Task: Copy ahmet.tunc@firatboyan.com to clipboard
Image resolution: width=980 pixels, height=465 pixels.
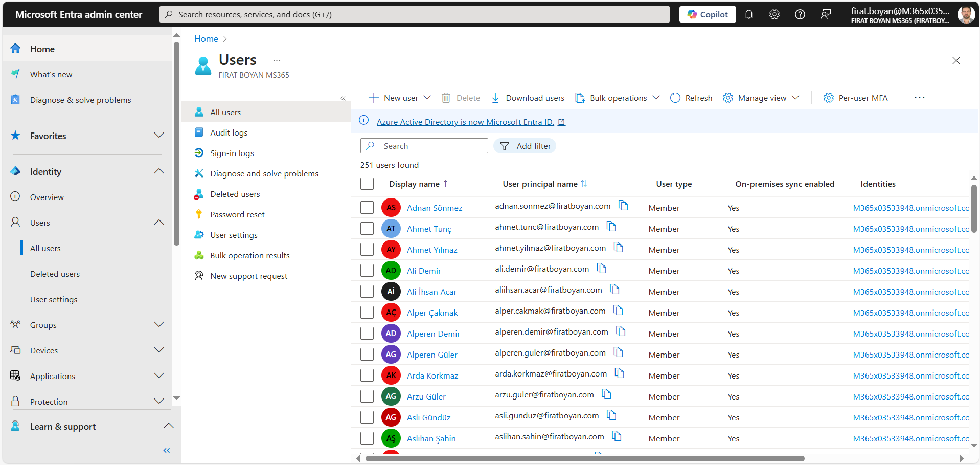Action: 611,227
